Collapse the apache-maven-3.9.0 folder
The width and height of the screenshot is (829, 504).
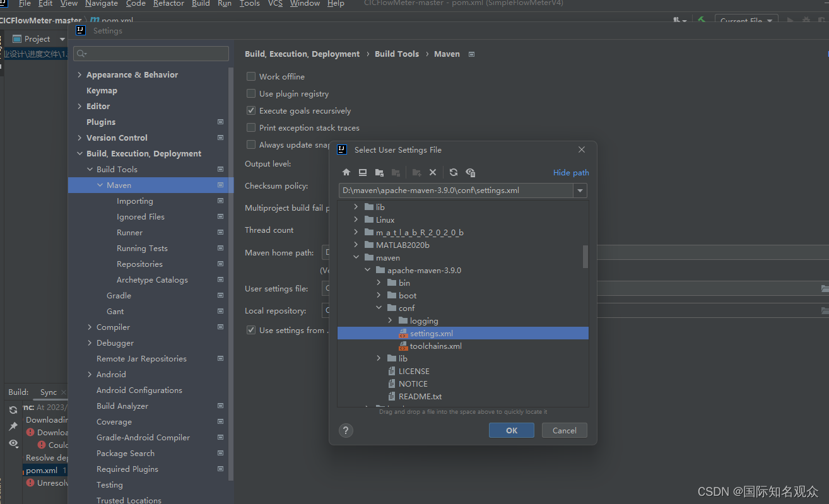tap(367, 270)
